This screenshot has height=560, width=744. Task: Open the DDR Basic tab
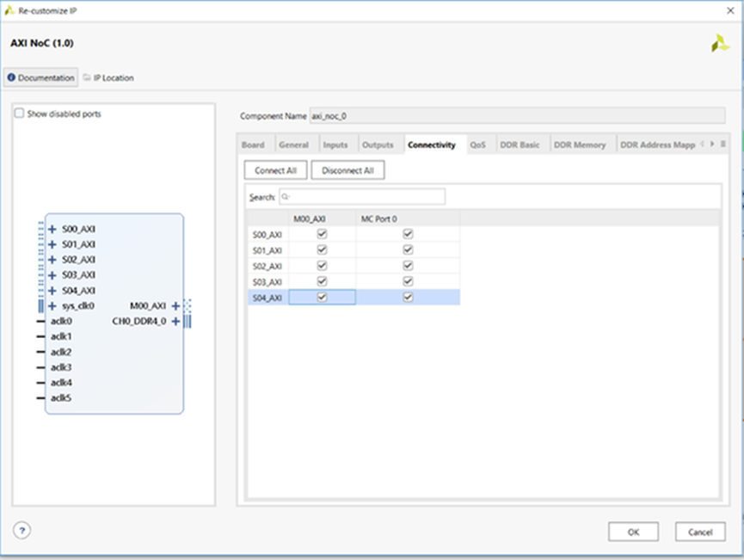520,145
